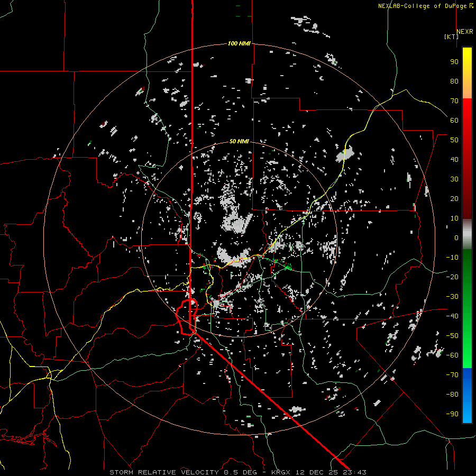Click the NEXR label near the scale
This screenshot has height=476, width=476.
tap(465, 32)
